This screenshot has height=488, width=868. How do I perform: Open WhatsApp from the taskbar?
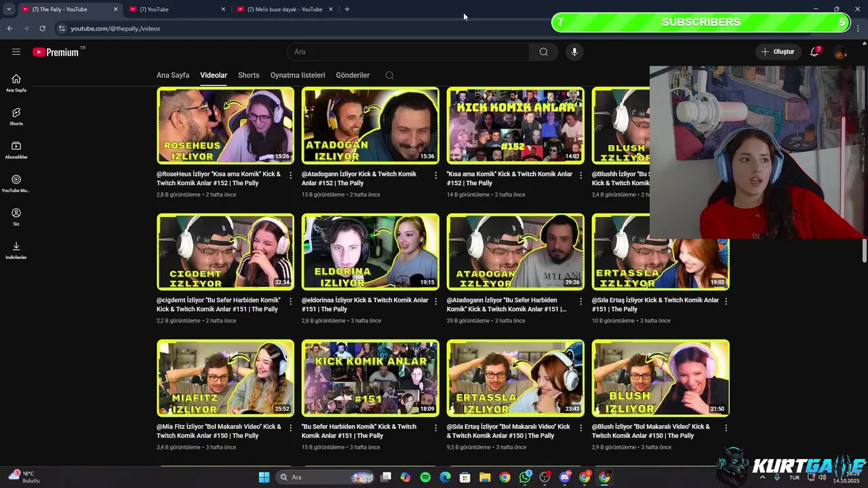coord(526,477)
